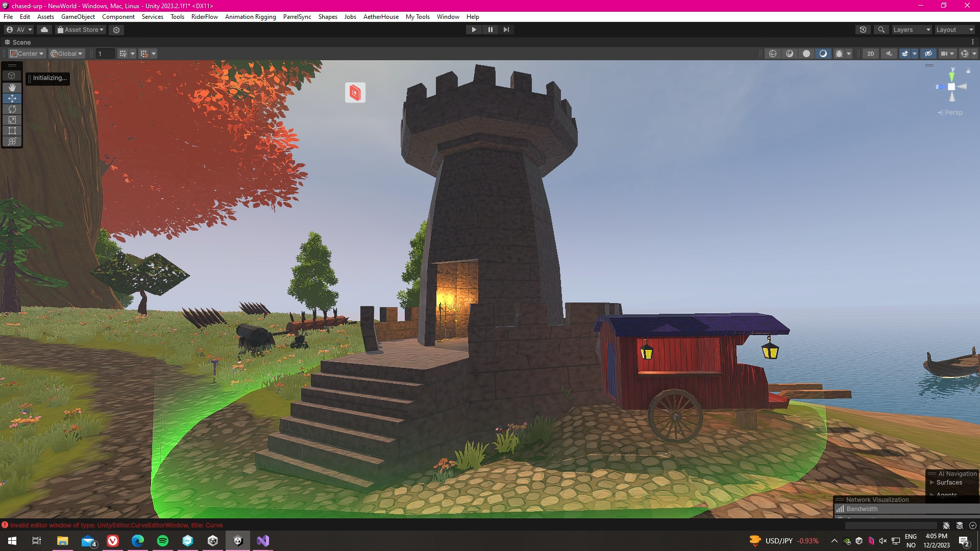
Task: Select the Hand view tool
Action: (x=12, y=87)
